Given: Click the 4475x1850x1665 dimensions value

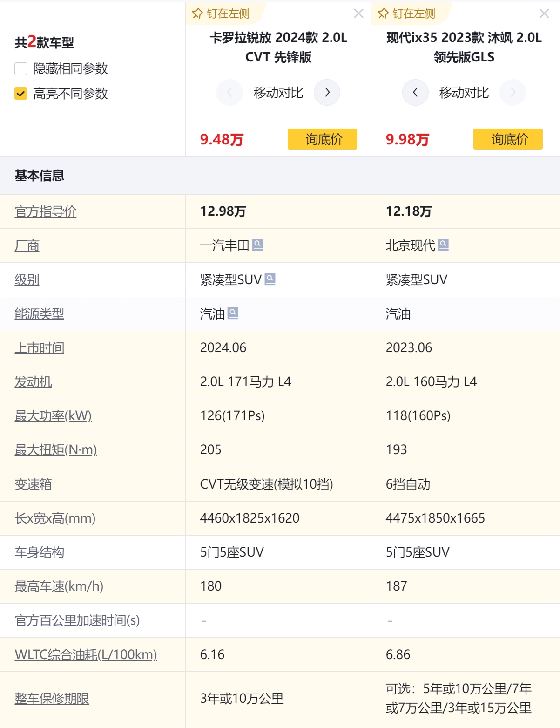Looking at the screenshot, I should [435, 518].
